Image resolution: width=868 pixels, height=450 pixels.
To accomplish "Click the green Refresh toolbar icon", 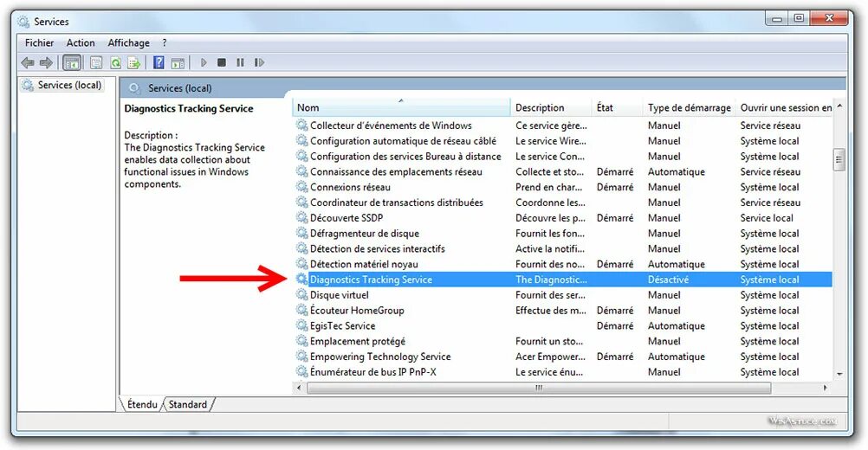I will point(115,63).
